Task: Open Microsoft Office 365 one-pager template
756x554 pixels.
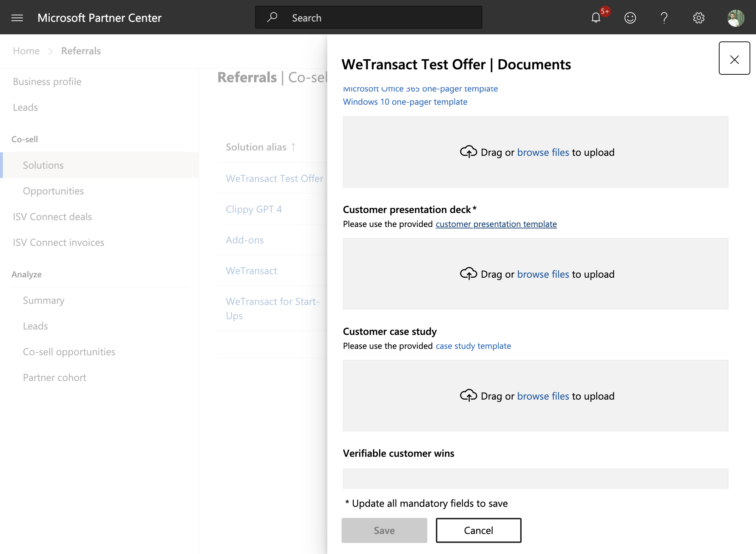Action: (420, 89)
